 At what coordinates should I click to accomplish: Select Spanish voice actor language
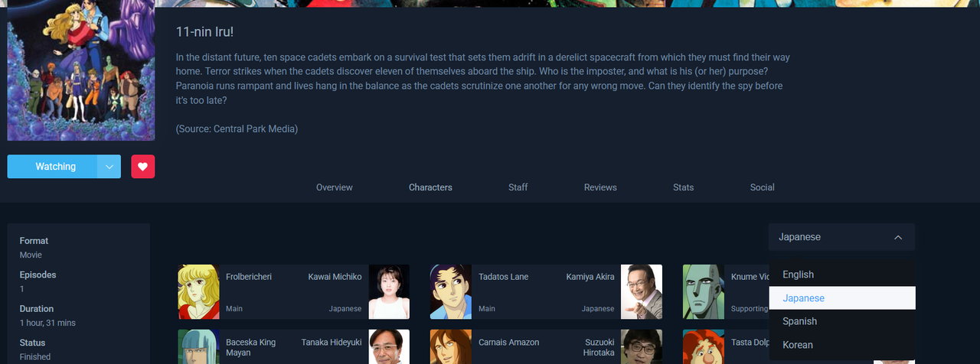(x=842, y=321)
